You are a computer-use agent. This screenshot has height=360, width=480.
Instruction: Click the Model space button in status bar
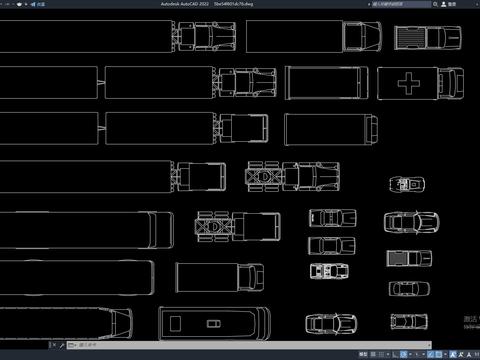tap(363, 354)
